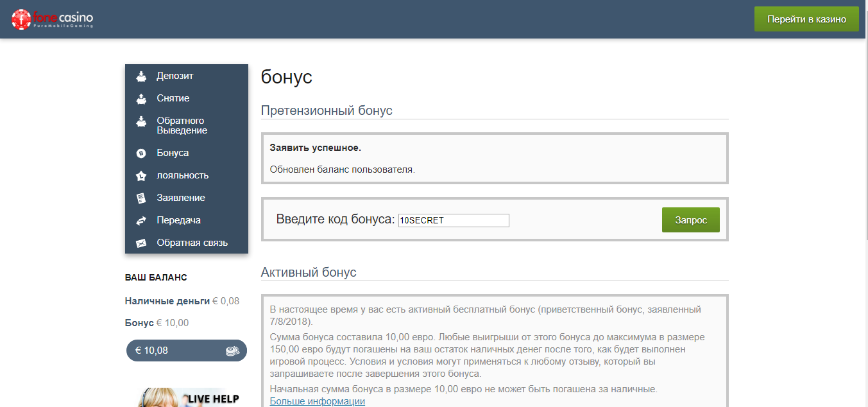Image resolution: width=868 pixels, height=407 pixels.
Task: Click the Депозит piggy bank icon
Action: pyautogui.click(x=141, y=76)
